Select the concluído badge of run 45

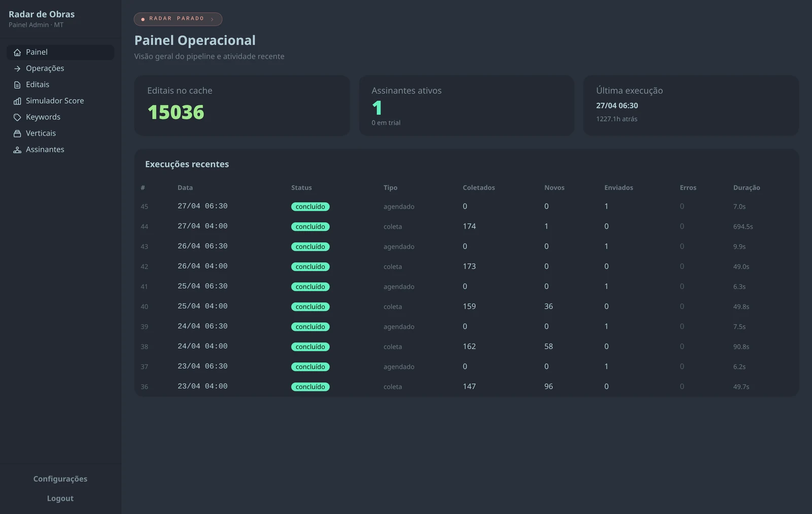tap(310, 207)
